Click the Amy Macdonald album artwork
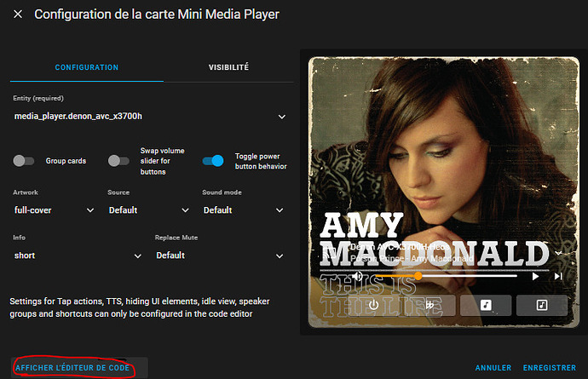Screen dimensions: 588x379 point(444,192)
